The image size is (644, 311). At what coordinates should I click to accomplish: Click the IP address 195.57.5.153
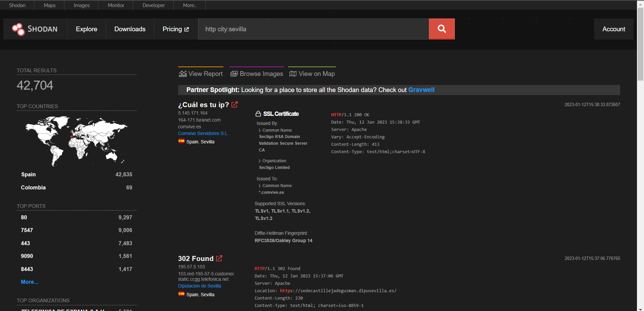coord(192,267)
